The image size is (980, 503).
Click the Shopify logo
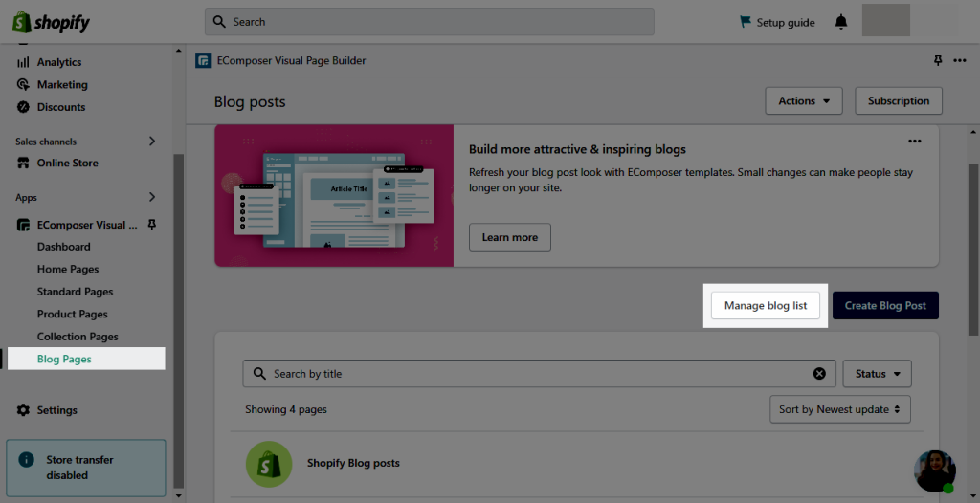[x=52, y=22]
